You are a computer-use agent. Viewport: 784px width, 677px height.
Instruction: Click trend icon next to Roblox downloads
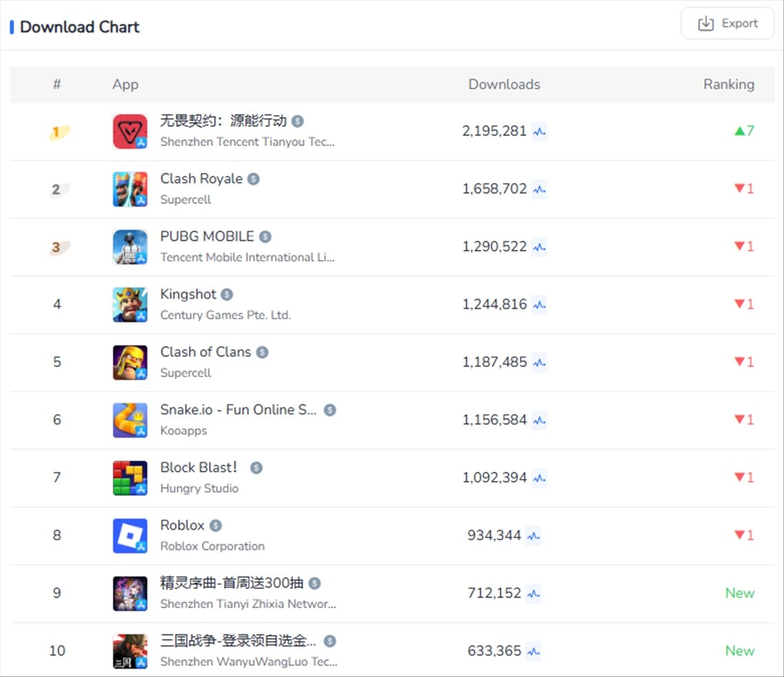pyautogui.click(x=533, y=536)
